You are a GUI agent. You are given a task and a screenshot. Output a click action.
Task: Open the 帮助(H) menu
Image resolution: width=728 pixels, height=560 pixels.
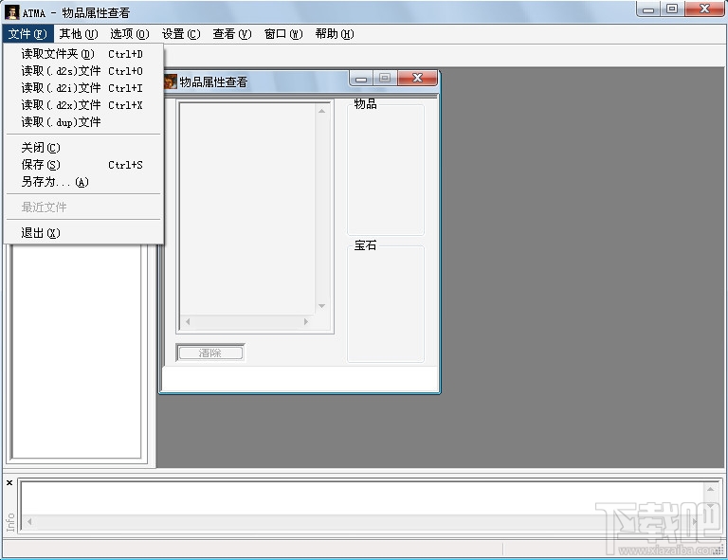(335, 34)
